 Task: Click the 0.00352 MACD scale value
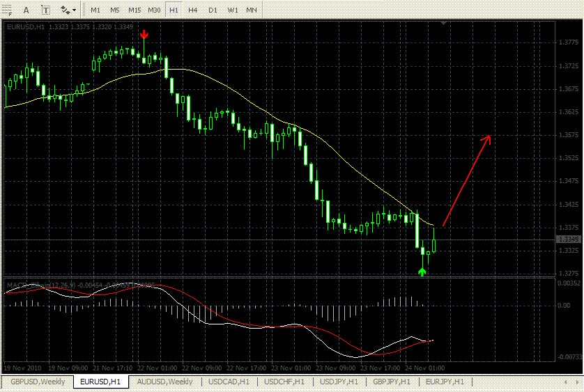[569, 283]
